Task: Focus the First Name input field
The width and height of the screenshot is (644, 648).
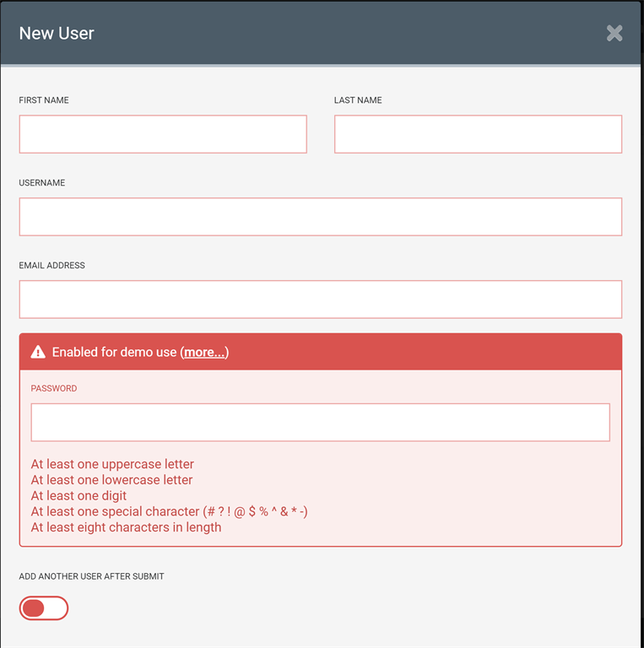Action: 163,134
